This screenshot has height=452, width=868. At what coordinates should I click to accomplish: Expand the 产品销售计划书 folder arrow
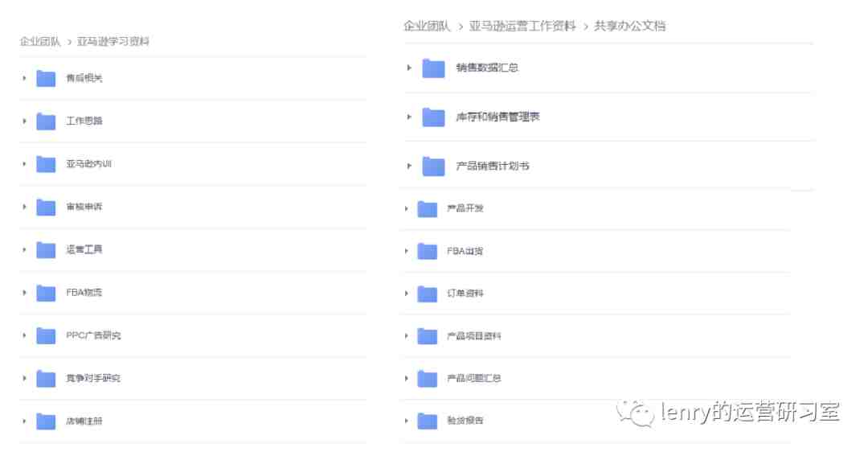click(x=409, y=166)
